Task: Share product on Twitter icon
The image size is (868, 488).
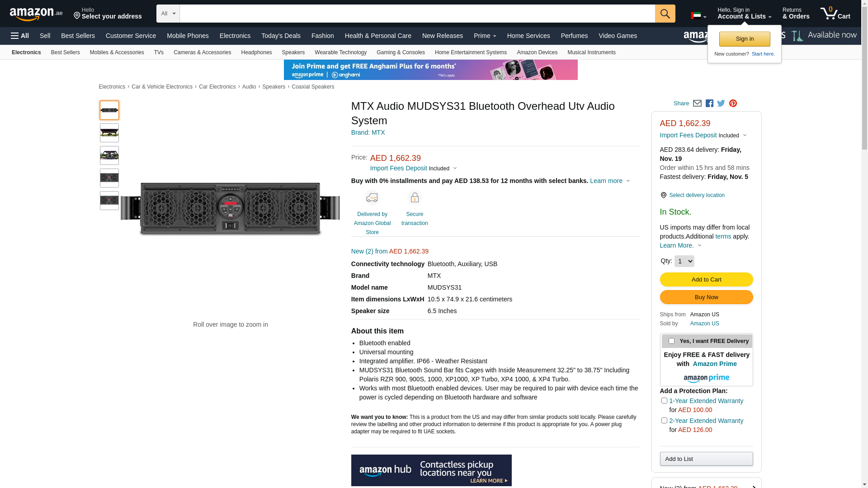Action: (x=721, y=103)
